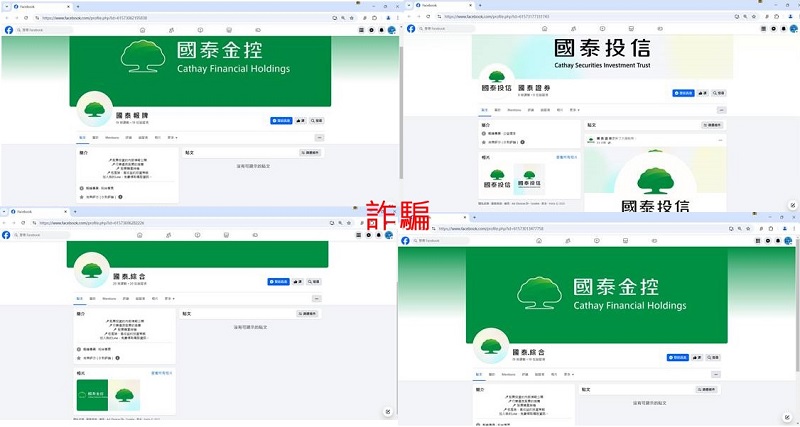Open first 國泰投信 photo thumbnail on 國泰證券 page

pyautogui.click(x=497, y=179)
